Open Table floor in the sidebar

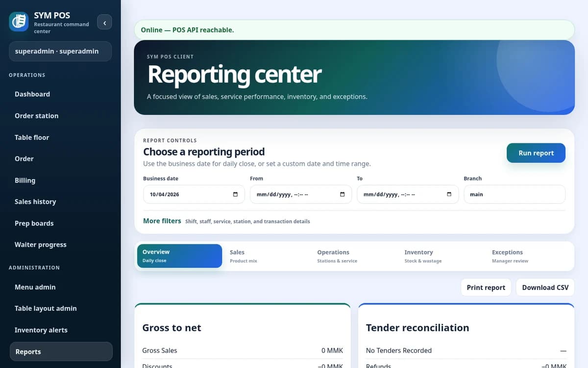pos(61,137)
